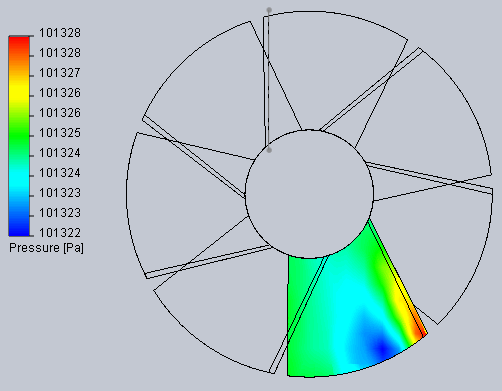
Task: Select the sketch endpoint on the hub edge
Action: point(269,150)
